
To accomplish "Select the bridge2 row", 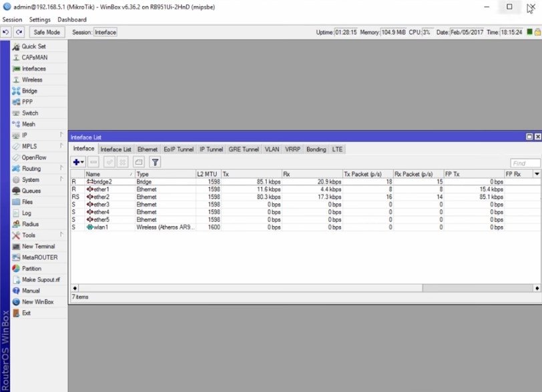I will [x=306, y=182].
